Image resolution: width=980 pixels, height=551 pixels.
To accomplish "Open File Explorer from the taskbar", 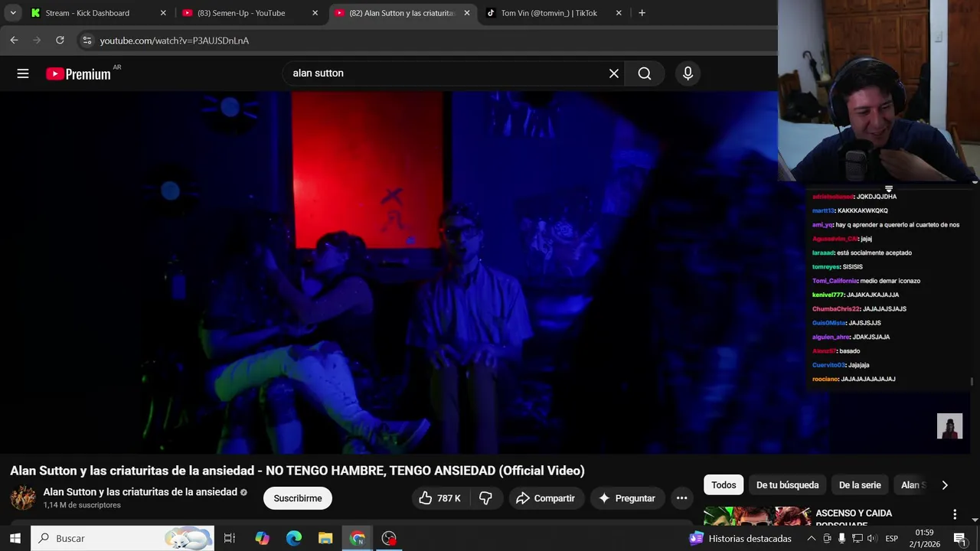I will tap(325, 538).
